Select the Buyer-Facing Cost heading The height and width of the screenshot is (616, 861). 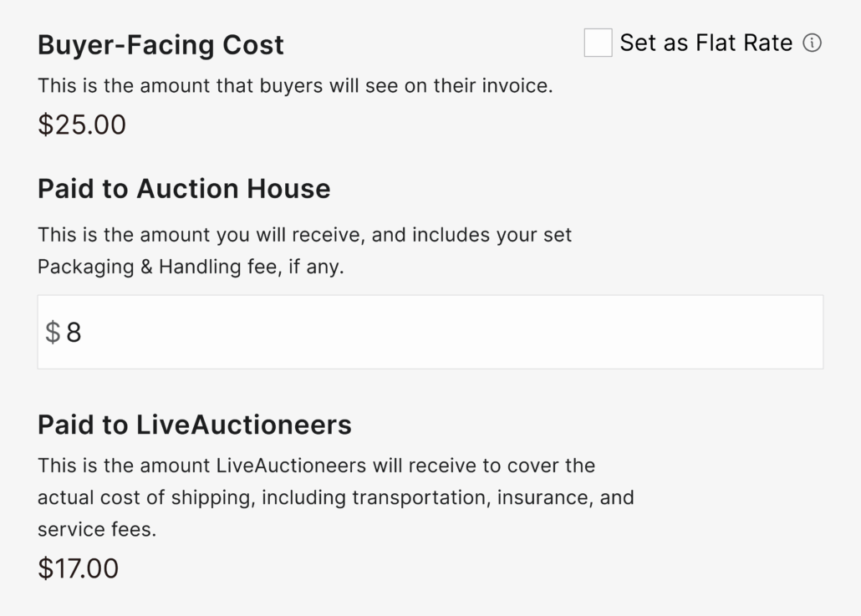coord(160,45)
